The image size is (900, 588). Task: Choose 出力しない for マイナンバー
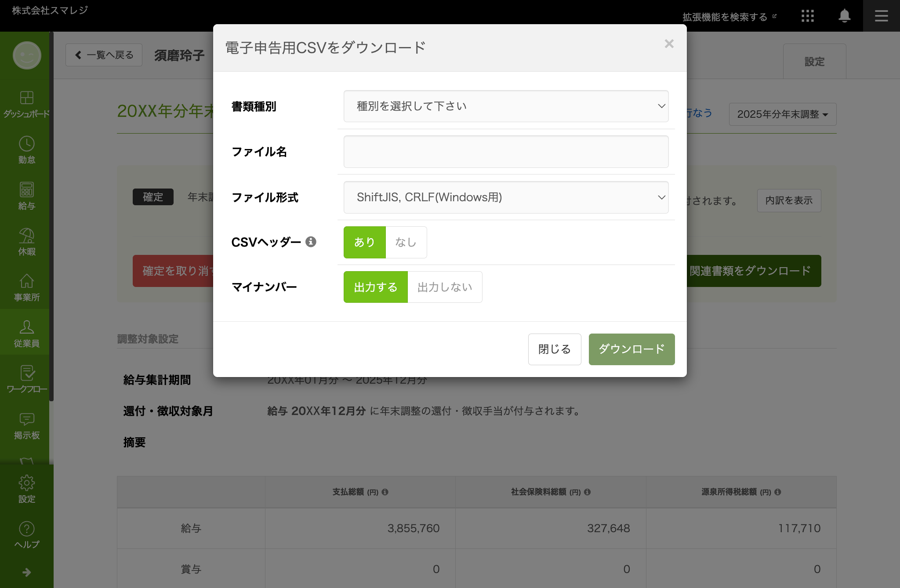click(x=444, y=287)
